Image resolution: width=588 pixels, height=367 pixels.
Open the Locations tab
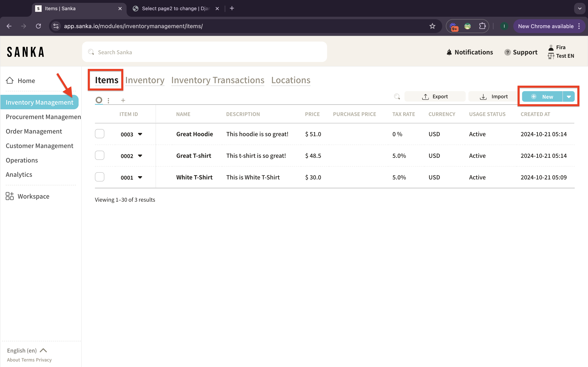[291, 80]
